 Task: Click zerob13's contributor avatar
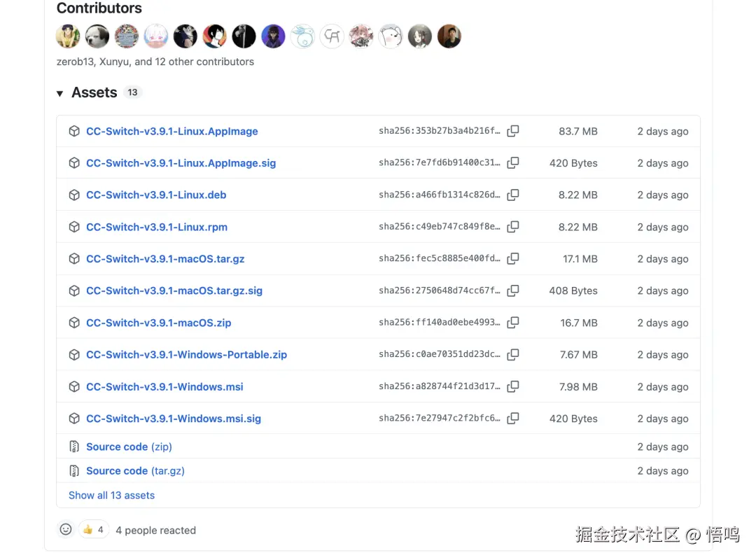click(67, 36)
